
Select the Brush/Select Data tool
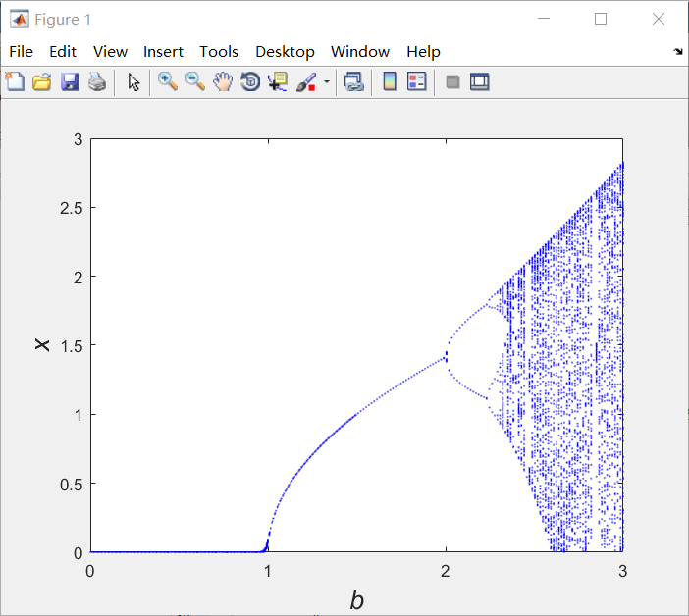click(x=306, y=81)
